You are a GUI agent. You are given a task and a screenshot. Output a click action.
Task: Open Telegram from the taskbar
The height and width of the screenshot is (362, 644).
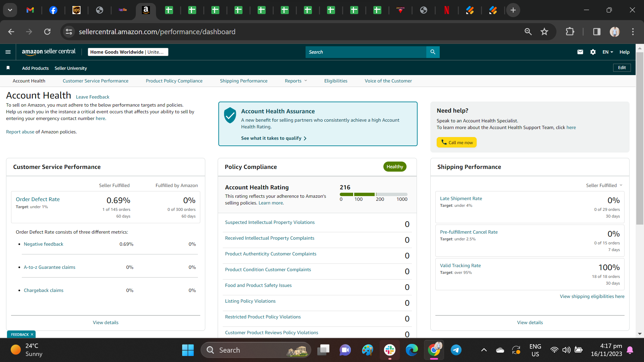tap(456, 350)
